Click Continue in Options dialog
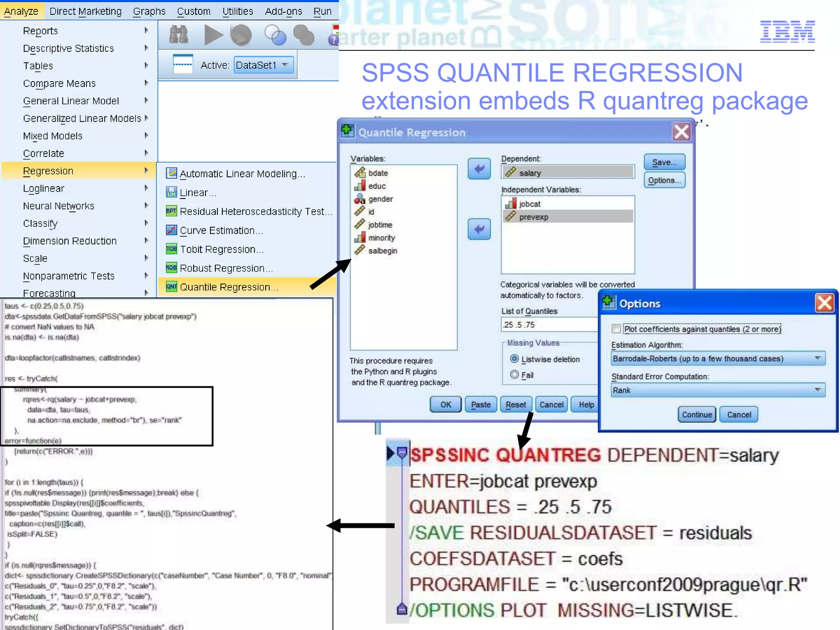The height and width of the screenshot is (630, 840). [x=697, y=414]
